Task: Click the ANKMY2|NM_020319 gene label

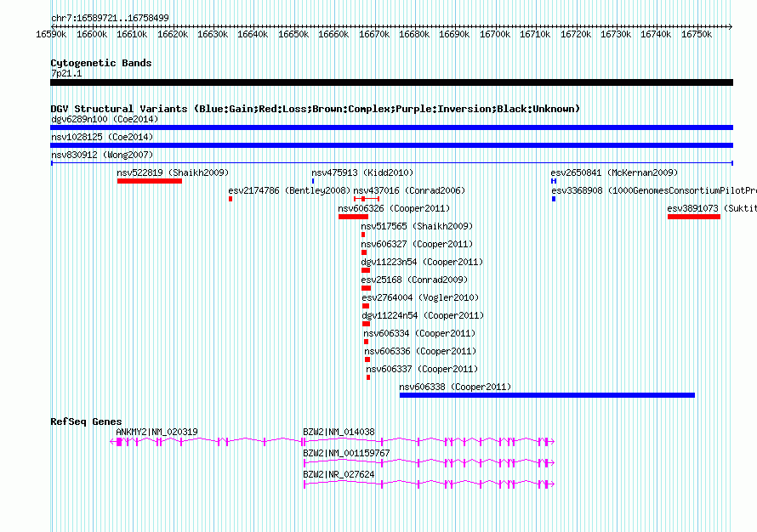Action: [x=157, y=432]
